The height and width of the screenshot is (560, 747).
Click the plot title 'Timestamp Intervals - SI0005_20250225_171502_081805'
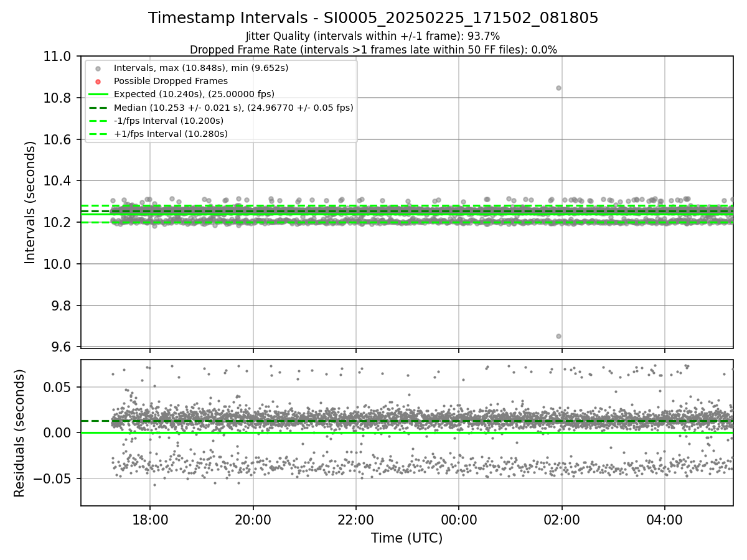click(373, 19)
